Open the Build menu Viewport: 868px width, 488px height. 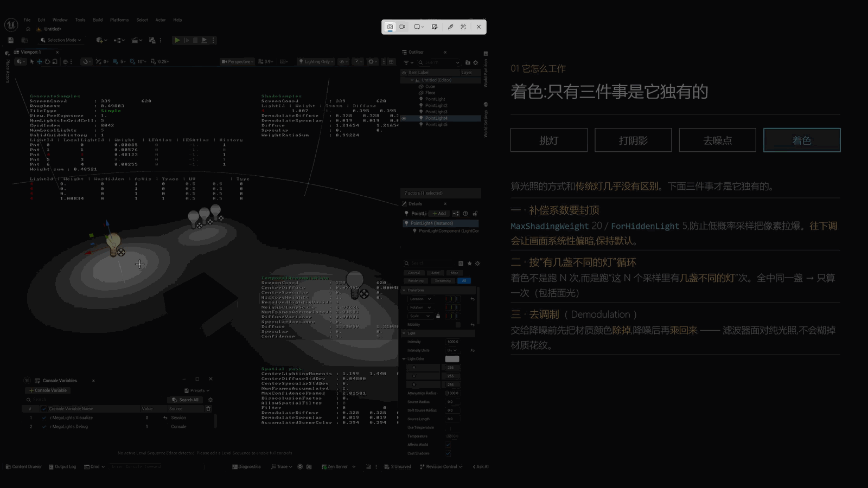[x=98, y=20]
